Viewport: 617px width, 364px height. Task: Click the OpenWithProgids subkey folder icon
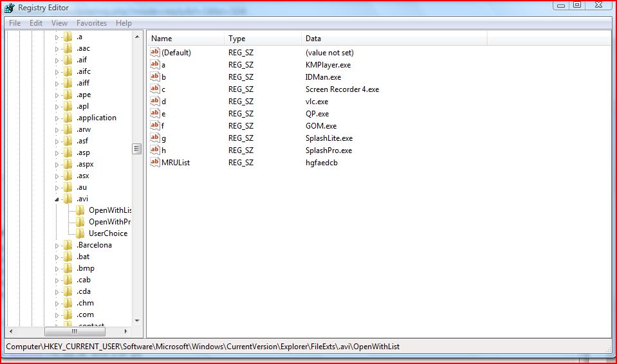coord(80,222)
